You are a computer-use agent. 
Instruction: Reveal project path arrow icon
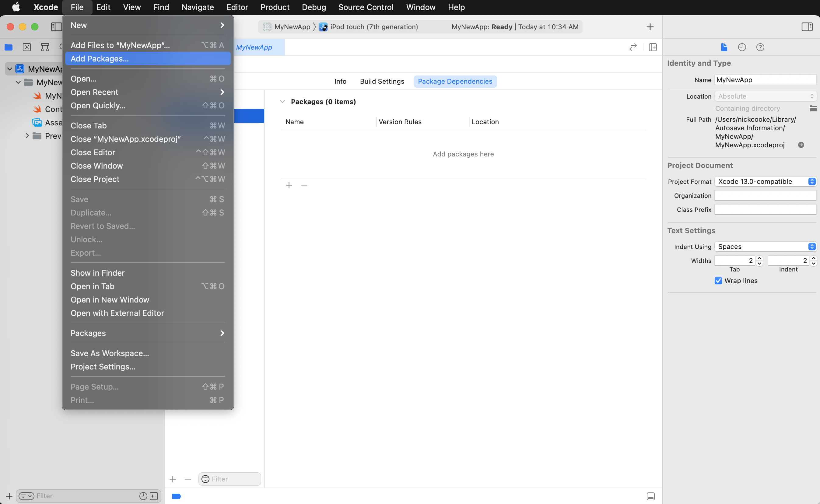[x=801, y=145]
